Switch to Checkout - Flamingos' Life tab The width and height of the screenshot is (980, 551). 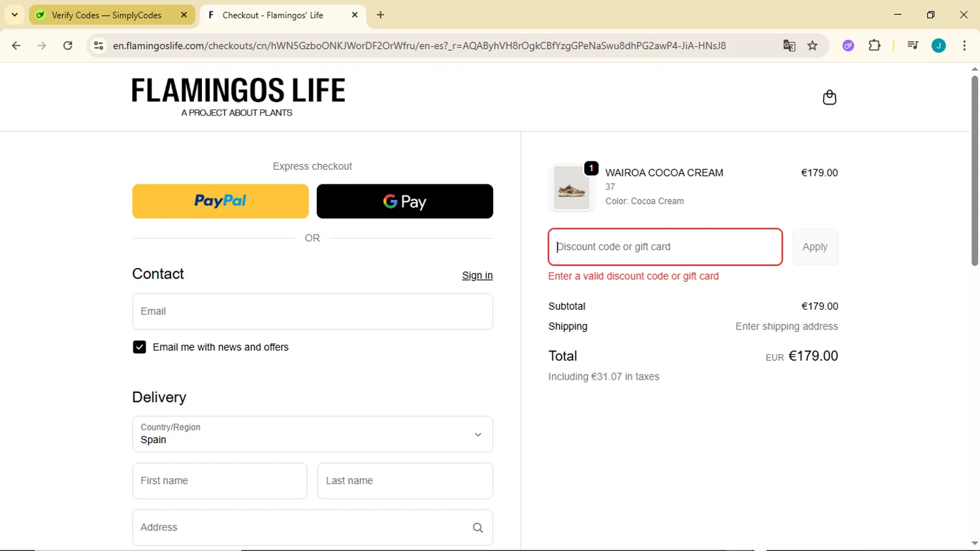[x=283, y=15]
